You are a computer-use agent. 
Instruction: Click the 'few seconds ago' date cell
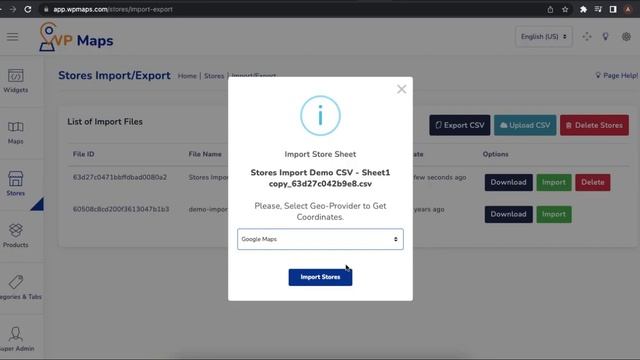(440, 178)
